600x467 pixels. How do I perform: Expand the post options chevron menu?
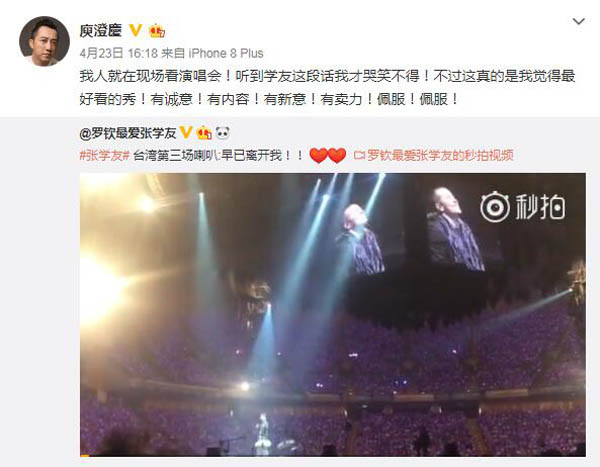(579, 21)
